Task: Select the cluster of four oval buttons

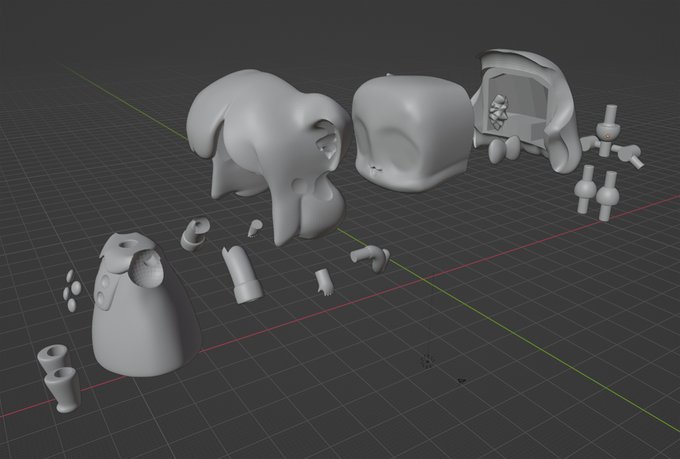Action: [x=72, y=290]
